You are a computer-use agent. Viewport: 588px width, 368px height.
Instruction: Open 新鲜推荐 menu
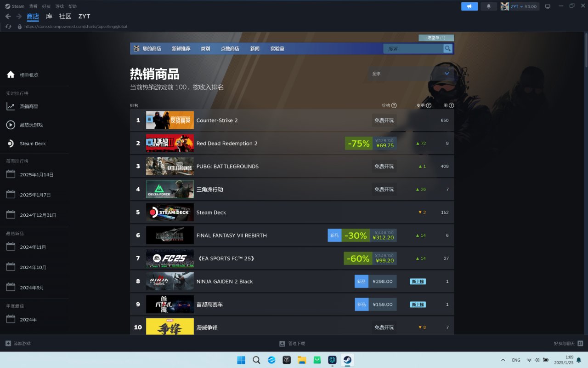181,48
